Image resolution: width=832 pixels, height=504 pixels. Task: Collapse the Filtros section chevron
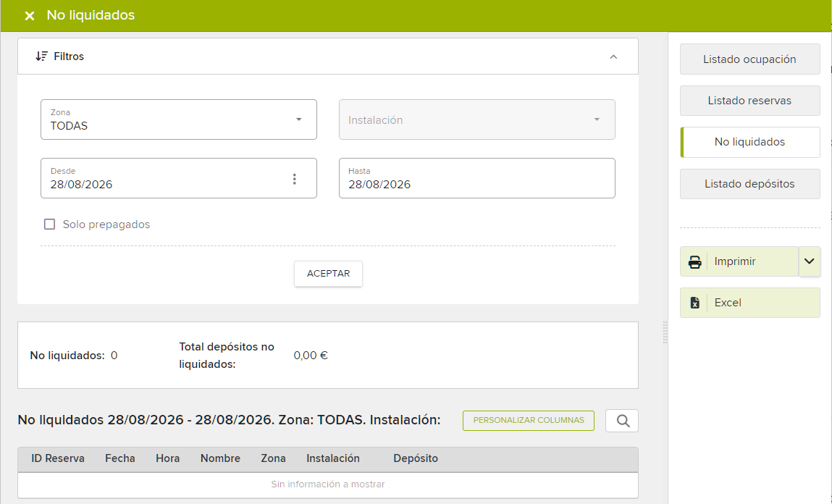(x=613, y=56)
